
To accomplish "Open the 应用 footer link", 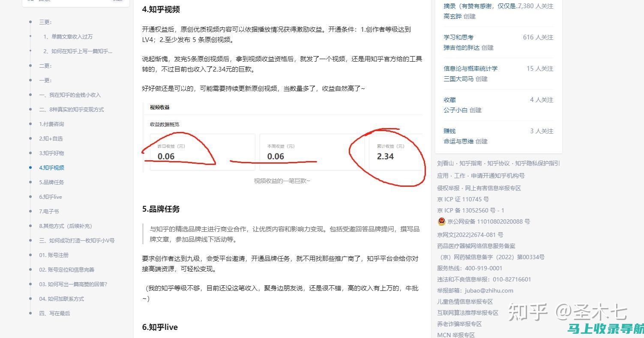I will point(443,176).
